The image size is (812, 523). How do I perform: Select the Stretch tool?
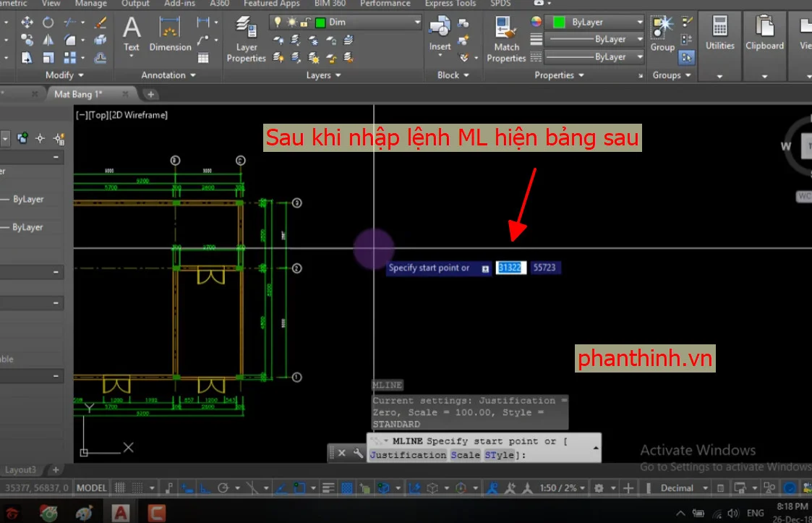click(27, 58)
